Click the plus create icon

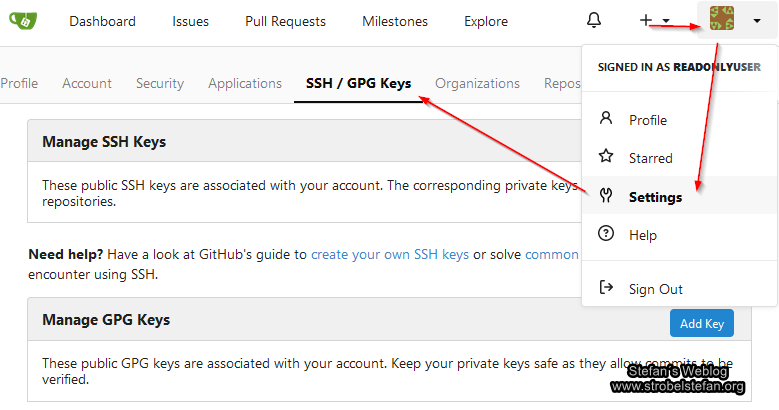(x=646, y=21)
